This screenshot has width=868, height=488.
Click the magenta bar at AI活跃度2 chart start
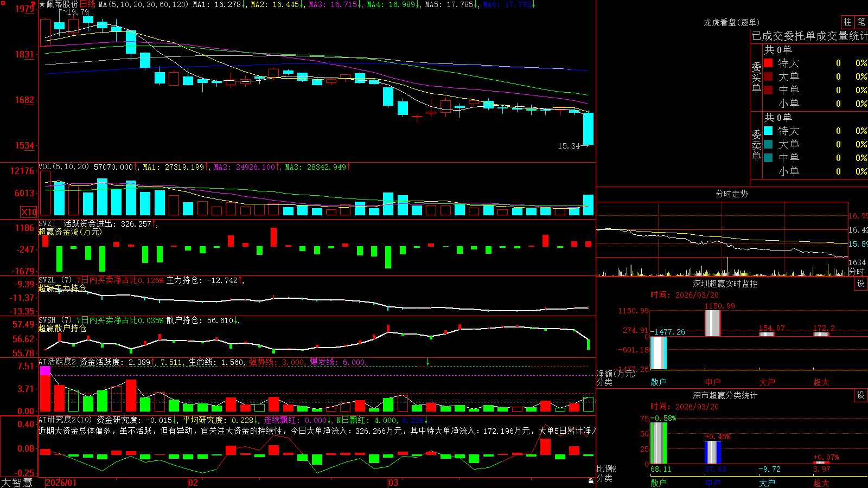(x=45, y=370)
